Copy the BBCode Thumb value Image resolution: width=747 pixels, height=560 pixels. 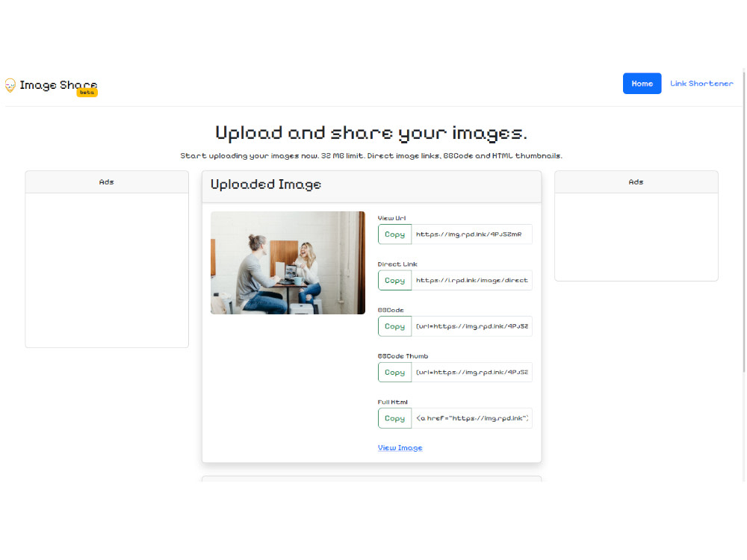pos(394,373)
